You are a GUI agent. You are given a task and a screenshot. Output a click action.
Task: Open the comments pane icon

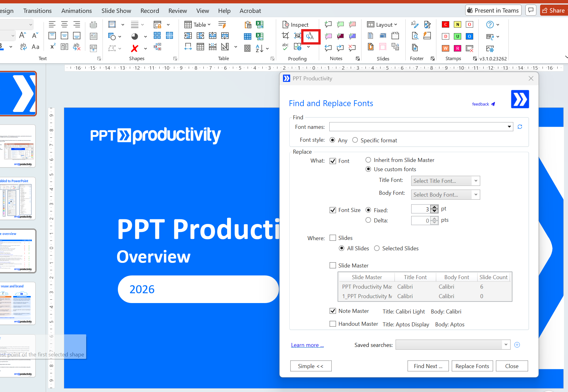[x=531, y=10]
